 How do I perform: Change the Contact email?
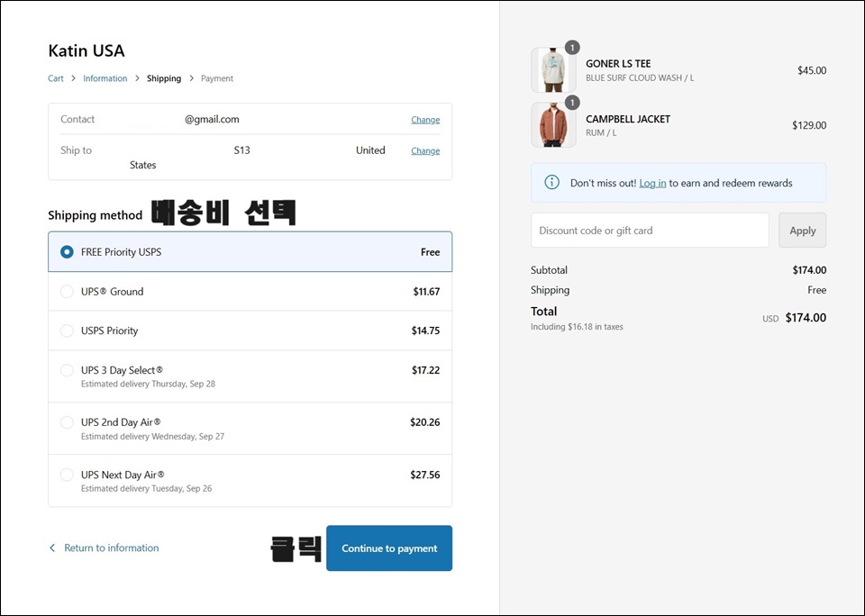pyautogui.click(x=425, y=120)
